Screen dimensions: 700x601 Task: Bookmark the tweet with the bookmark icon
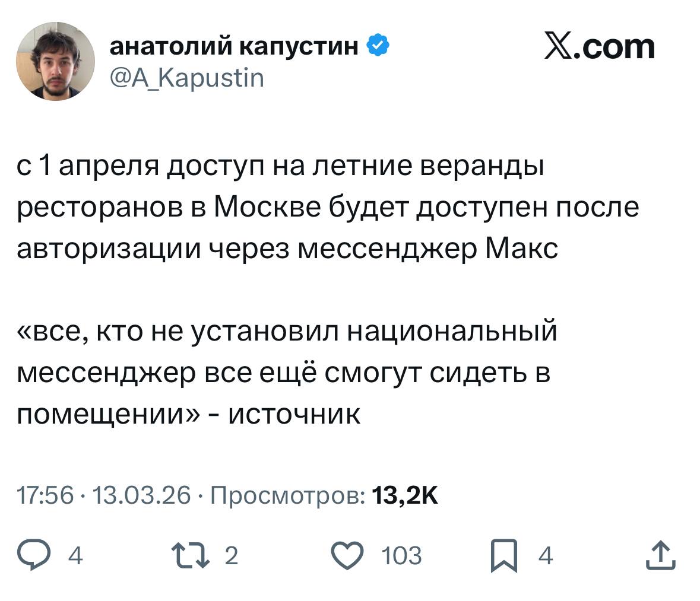pyautogui.click(x=504, y=557)
